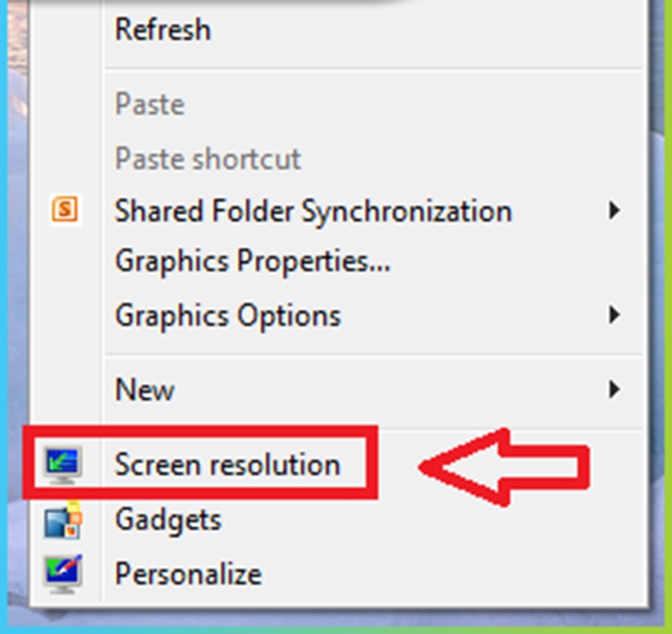Click the Screen resolution monitor icon

coord(64,465)
